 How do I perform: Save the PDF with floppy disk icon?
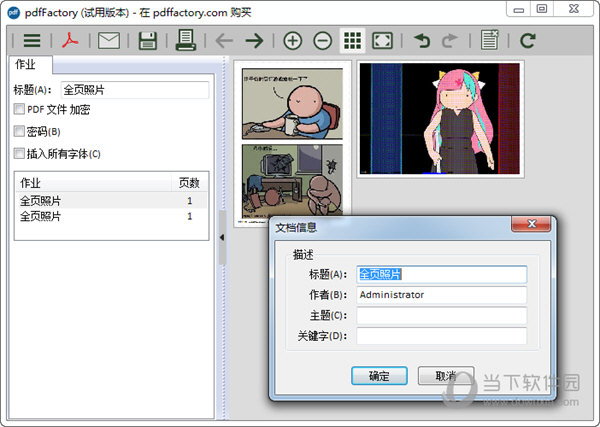148,41
